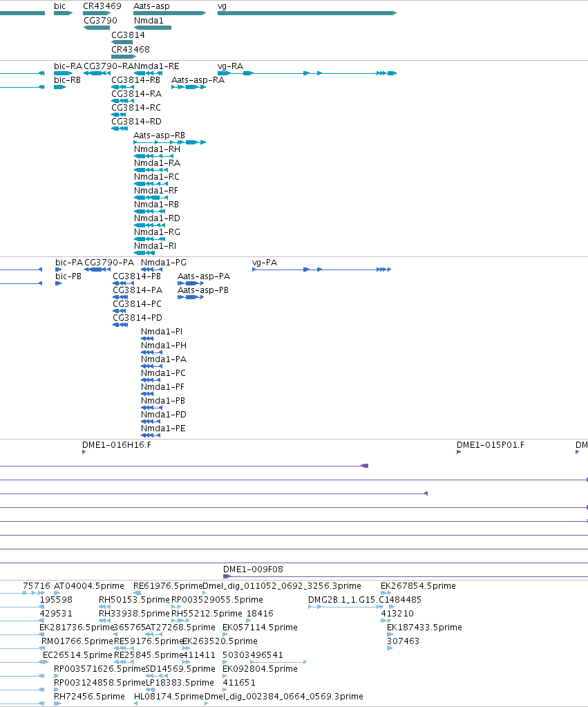The height and width of the screenshot is (707, 588).
Task: Select transcript Nmda1-RH
Action: coord(154,156)
